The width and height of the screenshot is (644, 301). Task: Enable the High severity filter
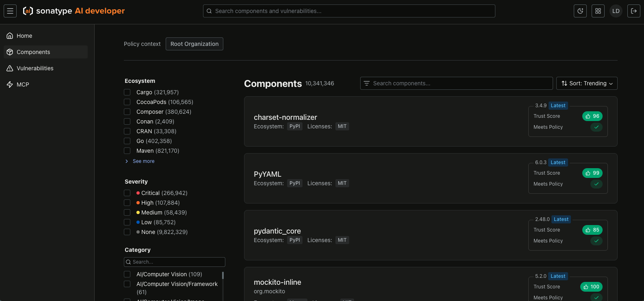tap(127, 203)
